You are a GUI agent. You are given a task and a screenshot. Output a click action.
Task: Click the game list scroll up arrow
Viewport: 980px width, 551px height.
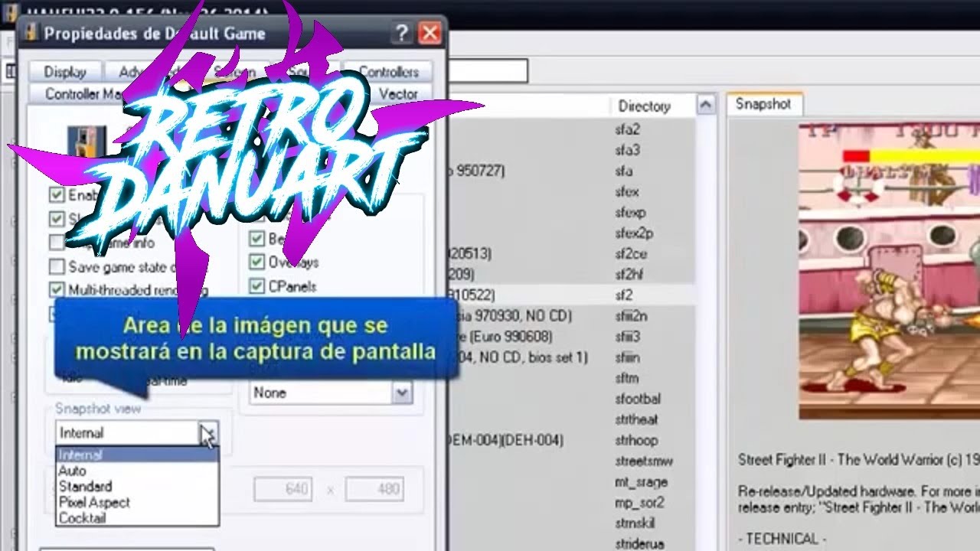click(x=706, y=106)
